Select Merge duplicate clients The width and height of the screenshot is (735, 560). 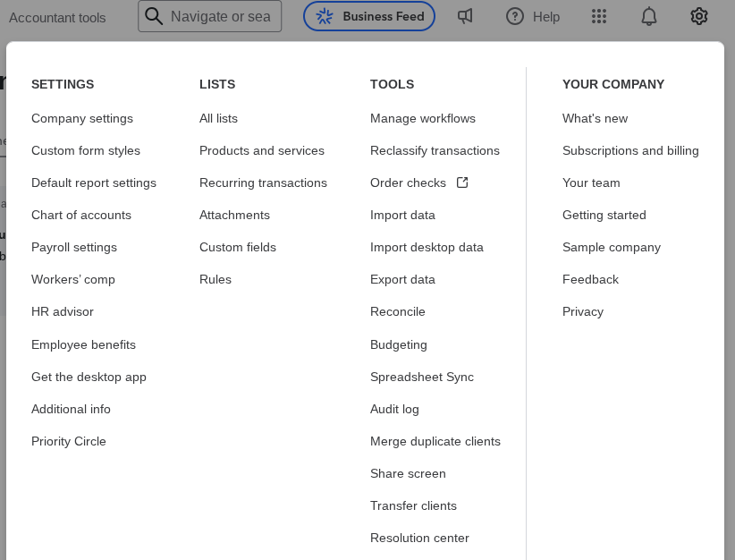pos(435,441)
